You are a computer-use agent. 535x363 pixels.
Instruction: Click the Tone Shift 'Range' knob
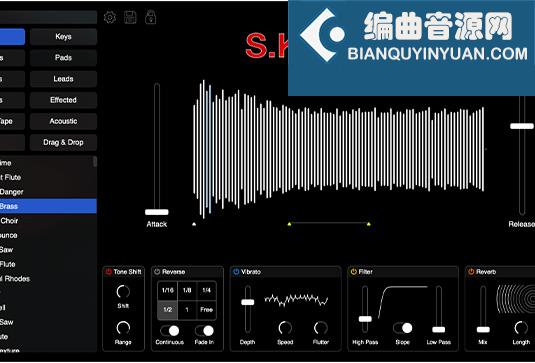coord(123,328)
